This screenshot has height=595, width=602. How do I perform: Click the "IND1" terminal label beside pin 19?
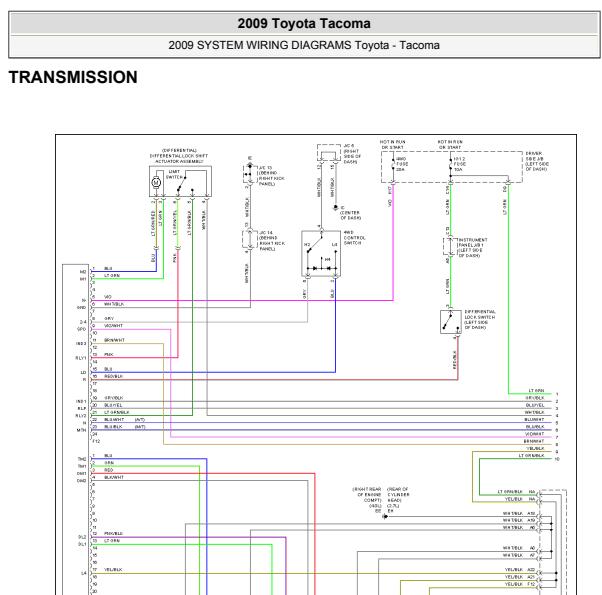[81, 401]
